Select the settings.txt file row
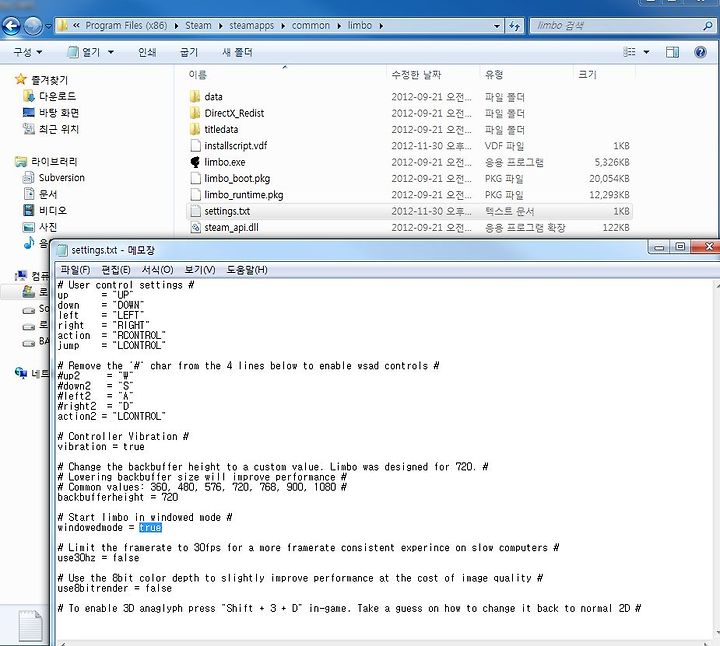This screenshot has width=720, height=646. point(409,211)
